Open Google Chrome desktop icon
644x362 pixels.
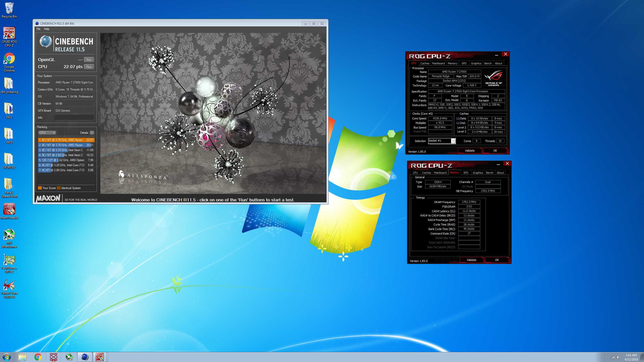(9, 62)
